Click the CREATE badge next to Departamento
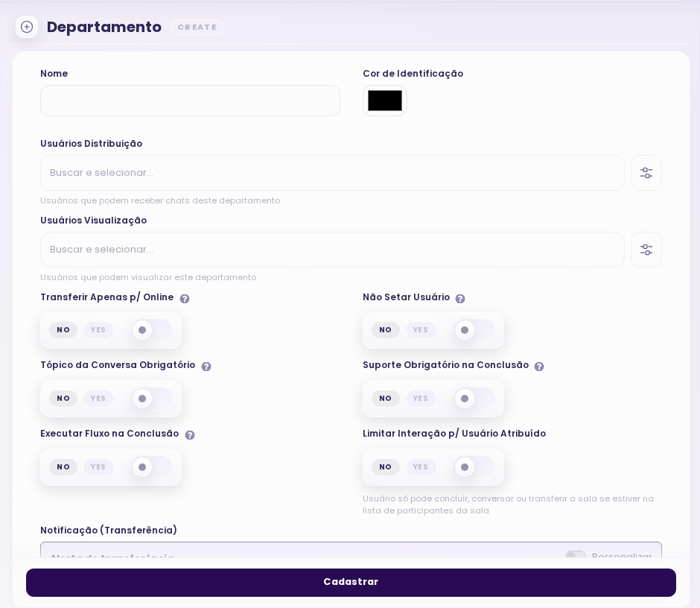Viewport: 700px width, 608px height. [197, 28]
